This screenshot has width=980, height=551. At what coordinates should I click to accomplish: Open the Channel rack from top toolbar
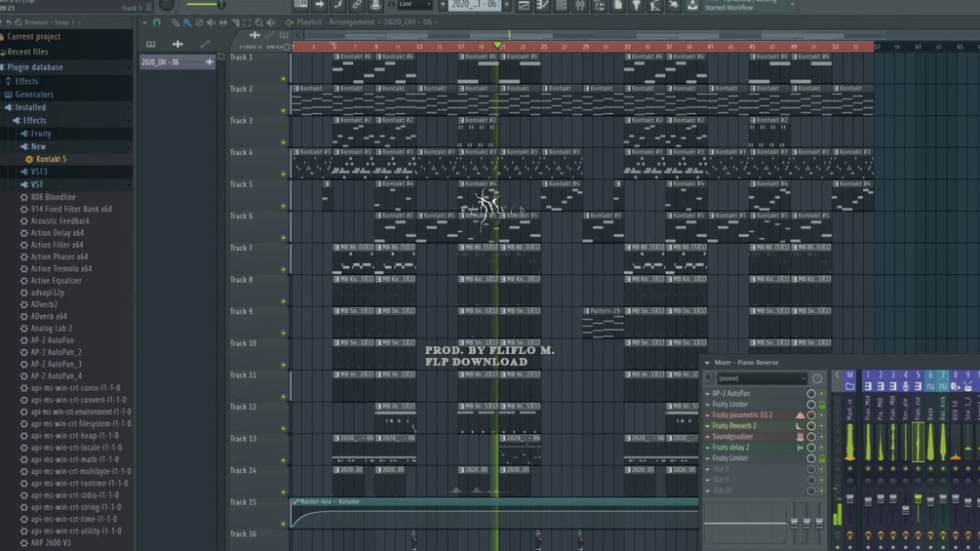[x=562, y=5]
